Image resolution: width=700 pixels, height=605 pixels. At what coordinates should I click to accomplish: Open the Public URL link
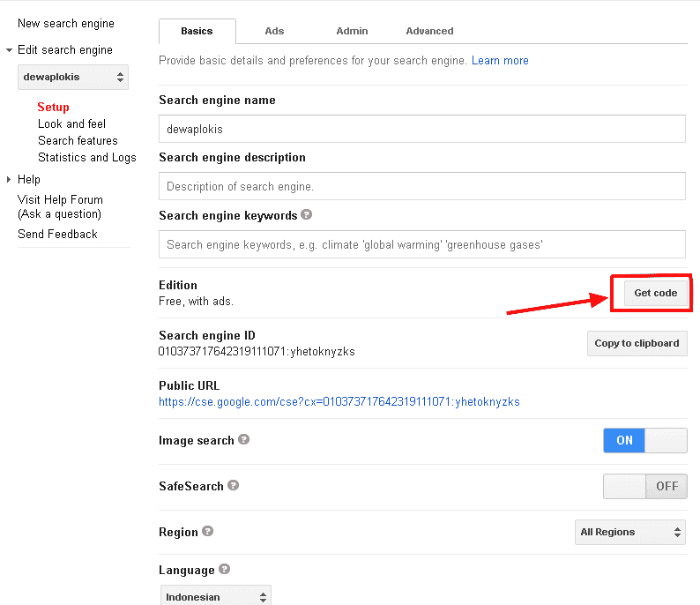339,401
